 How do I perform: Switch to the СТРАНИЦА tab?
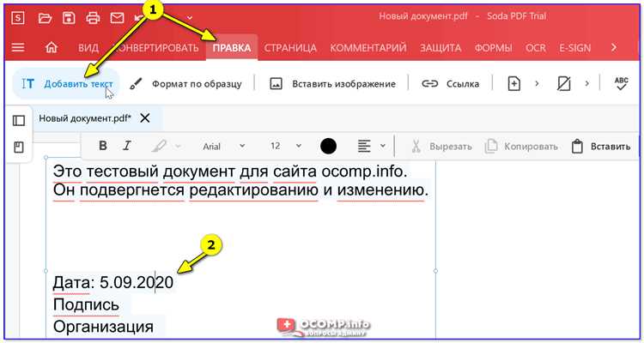coord(290,48)
